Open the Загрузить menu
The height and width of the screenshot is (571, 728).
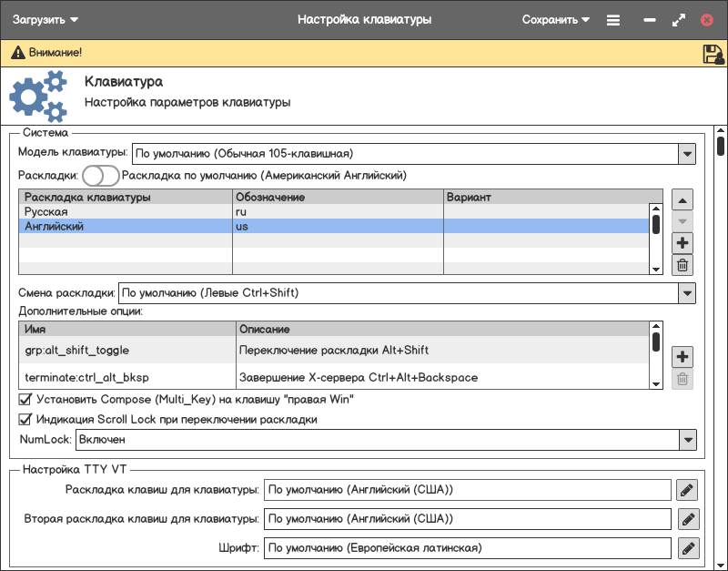click(x=45, y=19)
